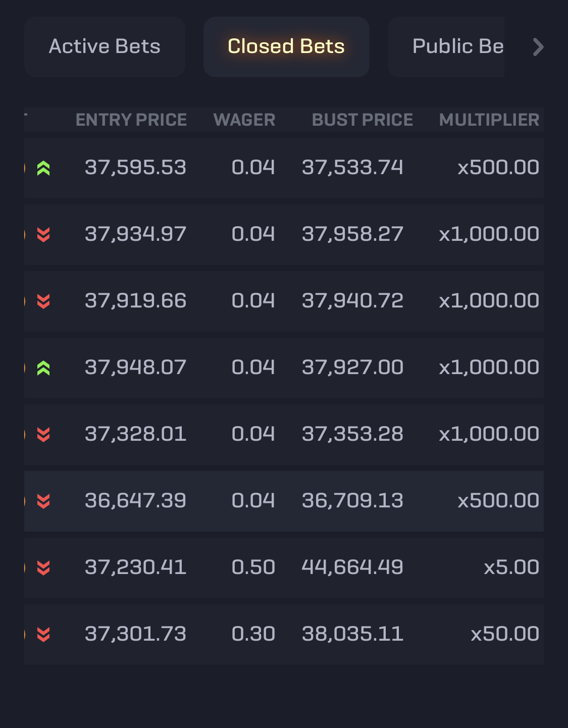Click the Multiplier column header
The height and width of the screenshot is (728, 568).
click(x=489, y=120)
